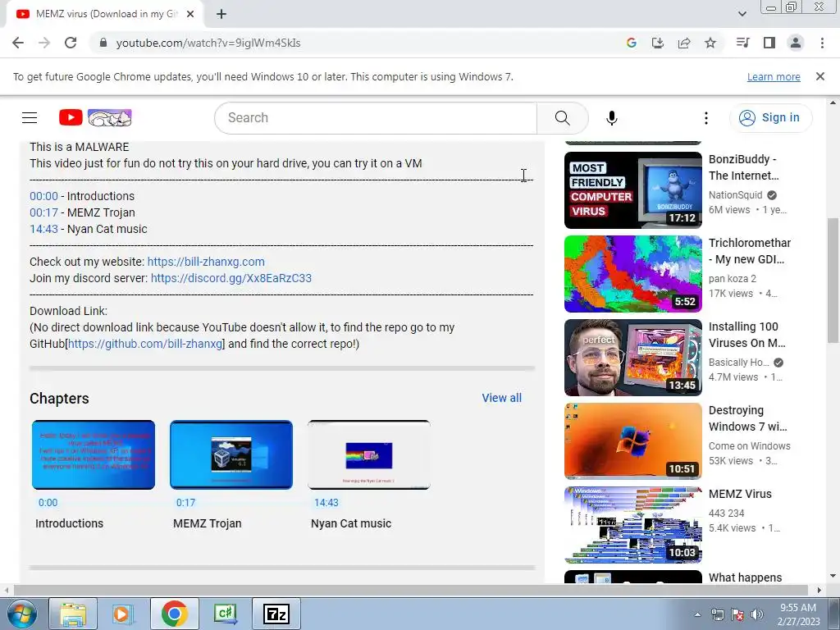This screenshot has width=840, height=630.
Task: Open the Action Center flag icon
Action: 737,614
